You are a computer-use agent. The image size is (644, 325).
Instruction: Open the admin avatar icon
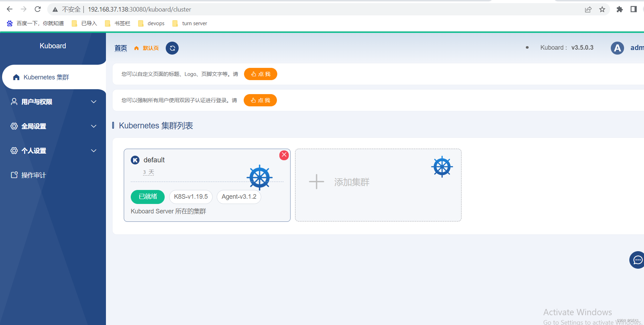[x=617, y=48]
